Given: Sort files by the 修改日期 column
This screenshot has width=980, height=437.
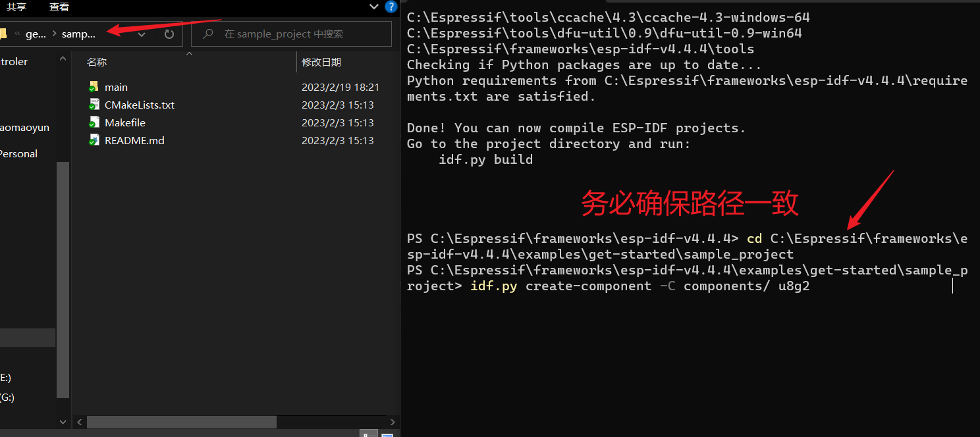Looking at the screenshot, I should pyautogui.click(x=321, y=62).
